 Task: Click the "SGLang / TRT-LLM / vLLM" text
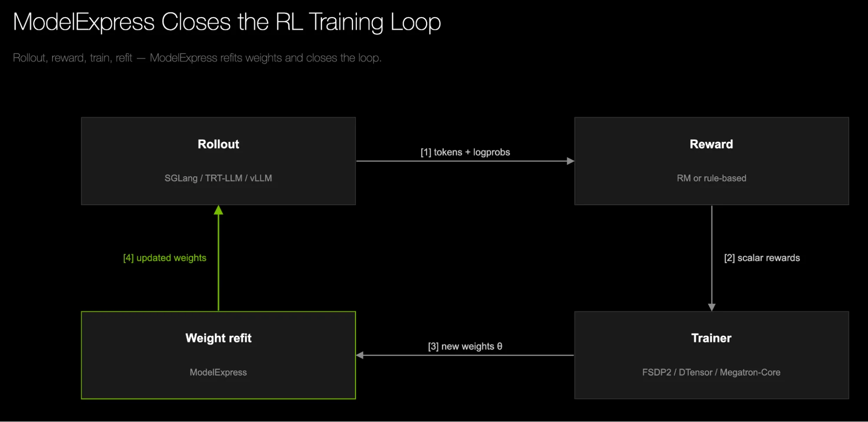pyautogui.click(x=218, y=178)
